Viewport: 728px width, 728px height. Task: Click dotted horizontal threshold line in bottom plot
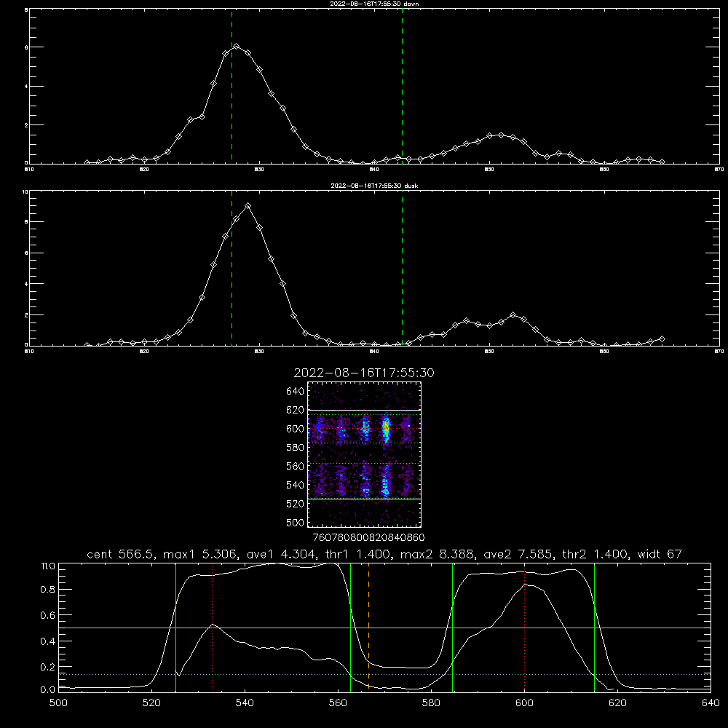coord(385,674)
